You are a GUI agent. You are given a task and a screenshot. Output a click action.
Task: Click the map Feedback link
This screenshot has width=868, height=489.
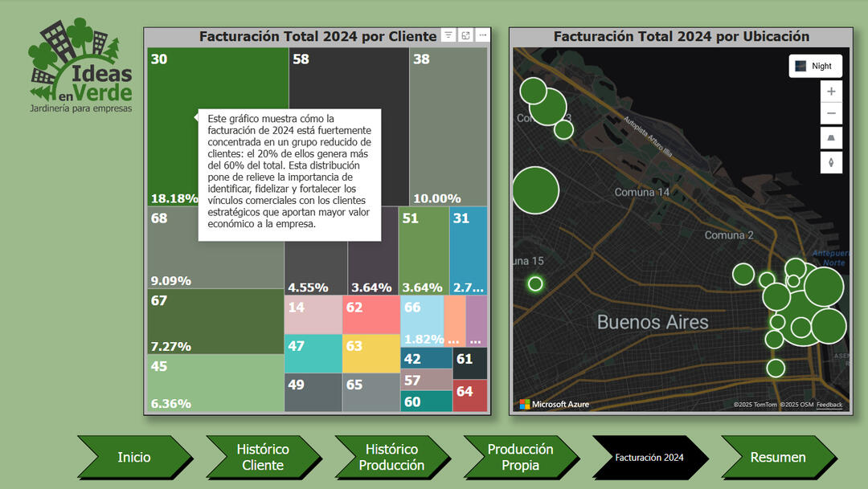click(829, 405)
